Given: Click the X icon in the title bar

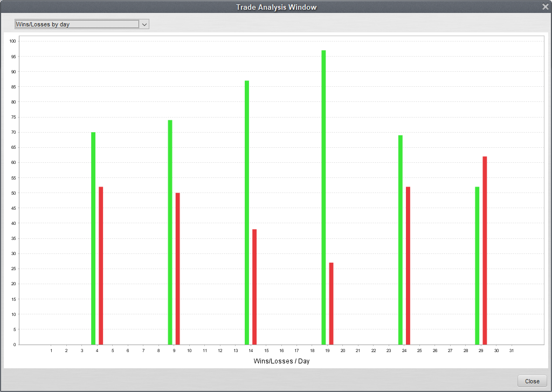Looking at the screenshot, I should 545,7.
